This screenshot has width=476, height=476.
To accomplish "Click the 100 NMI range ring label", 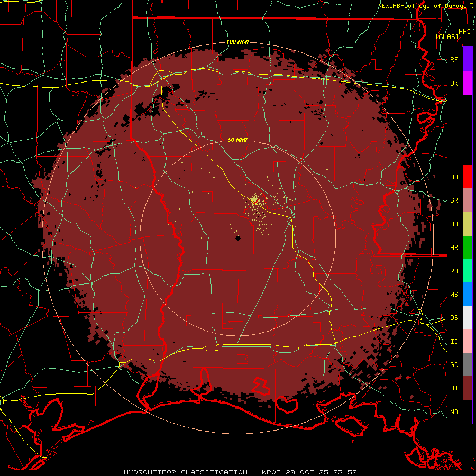I will click(237, 42).
